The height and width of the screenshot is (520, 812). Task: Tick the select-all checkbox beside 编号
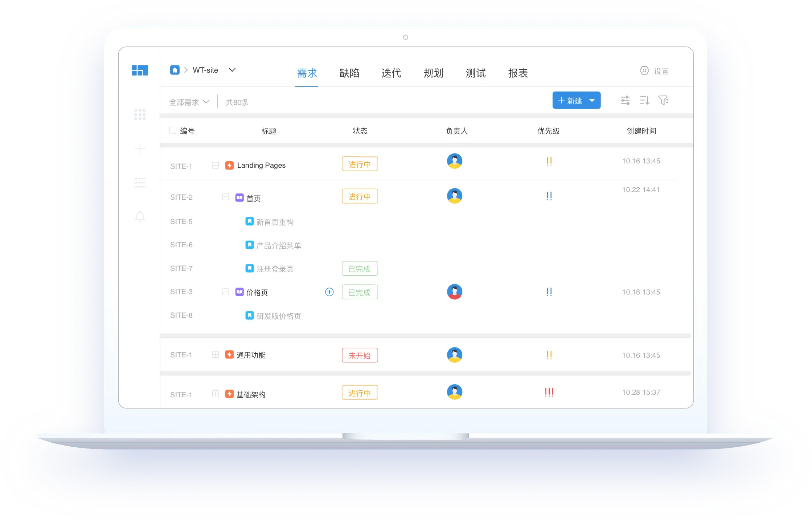[x=173, y=130]
